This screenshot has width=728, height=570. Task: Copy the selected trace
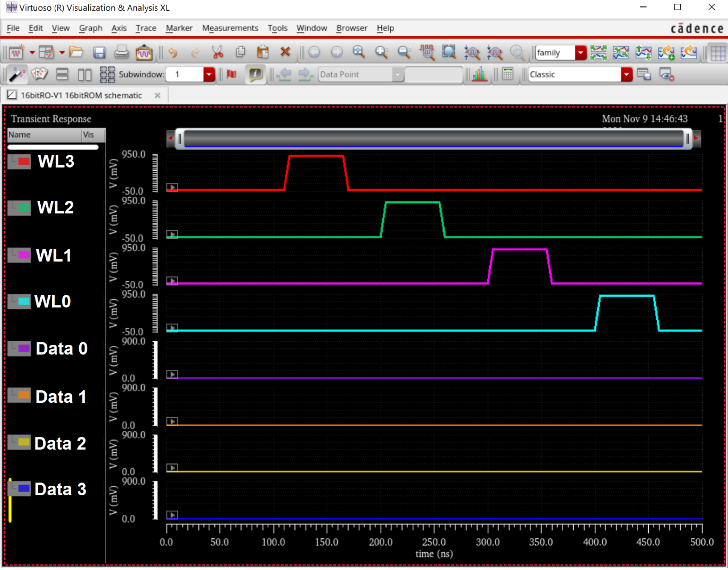pos(240,52)
